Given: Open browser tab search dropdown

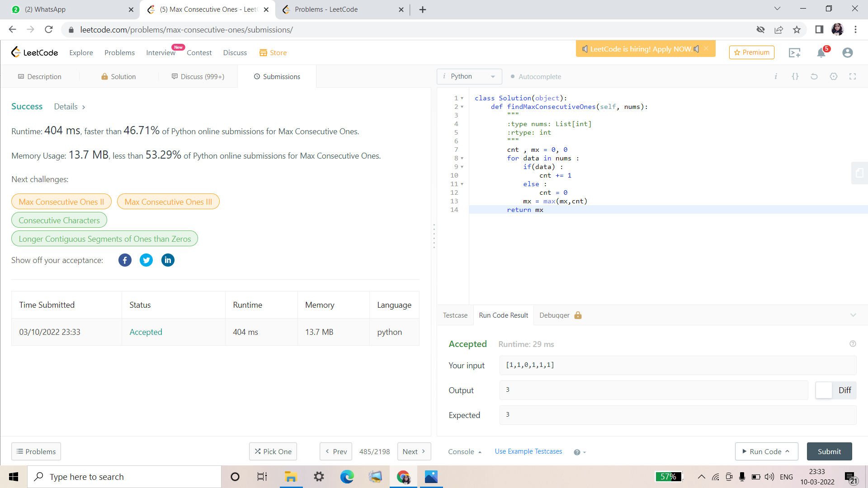Looking at the screenshot, I should tap(777, 9).
